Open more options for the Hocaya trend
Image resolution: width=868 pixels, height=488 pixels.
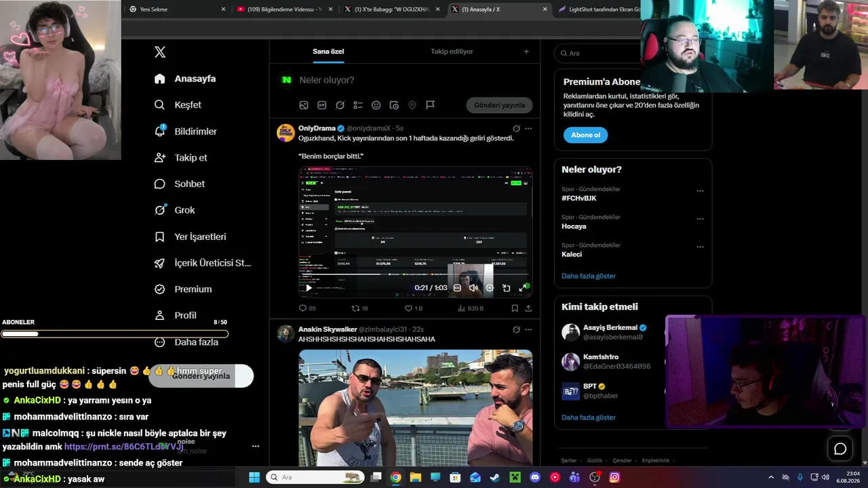[x=701, y=219]
